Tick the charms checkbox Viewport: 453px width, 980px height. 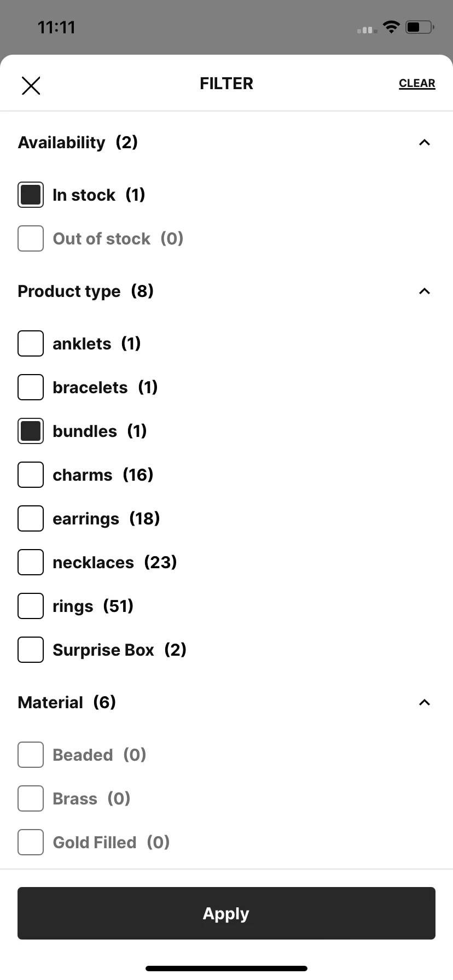(x=31, y=475)
